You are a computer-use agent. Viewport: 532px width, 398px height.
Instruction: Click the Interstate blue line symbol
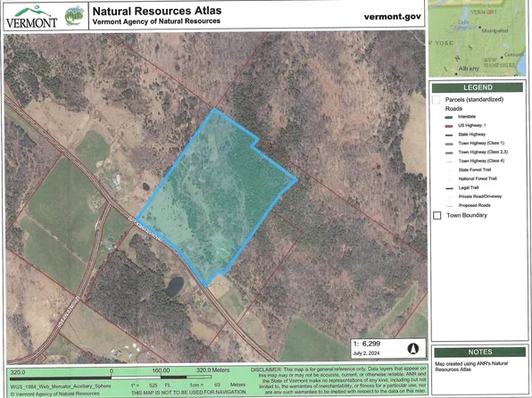point(448,117)
